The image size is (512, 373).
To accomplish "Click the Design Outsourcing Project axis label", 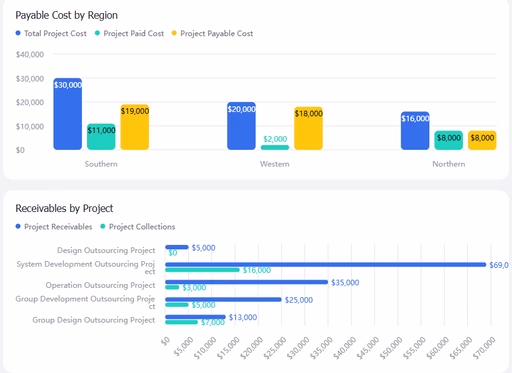I will tap(106, 250).
